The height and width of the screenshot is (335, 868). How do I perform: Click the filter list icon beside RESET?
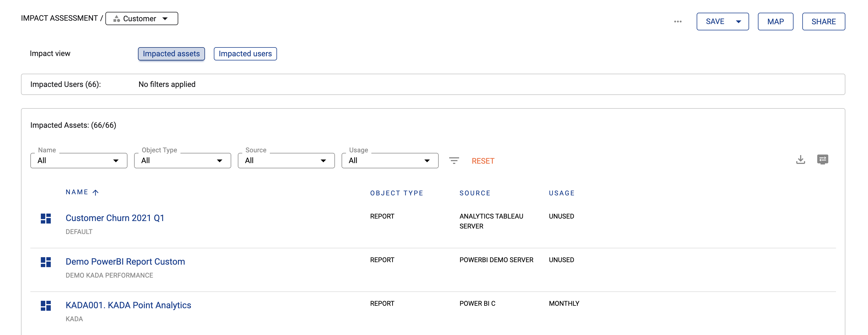(454, 161)
